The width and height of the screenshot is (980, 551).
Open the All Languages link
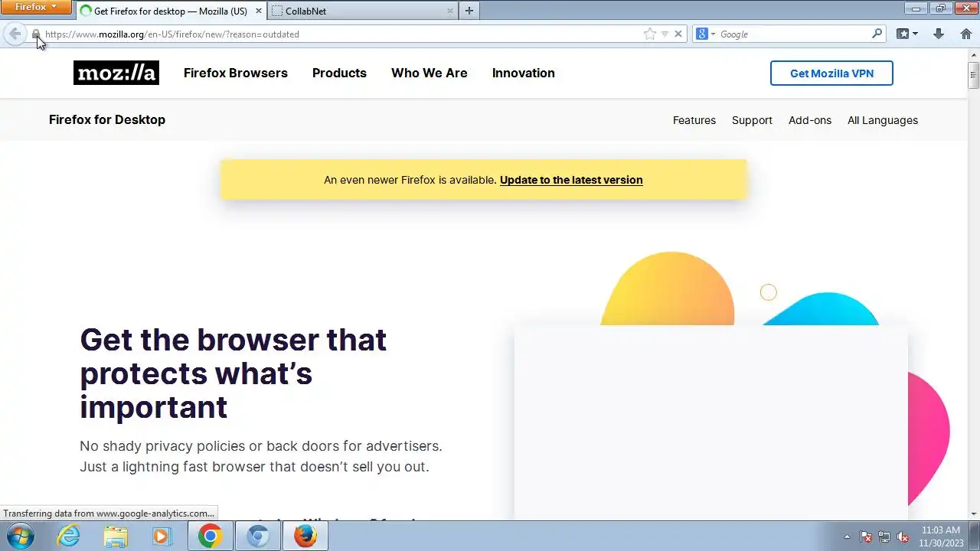(x=883, y=120)
